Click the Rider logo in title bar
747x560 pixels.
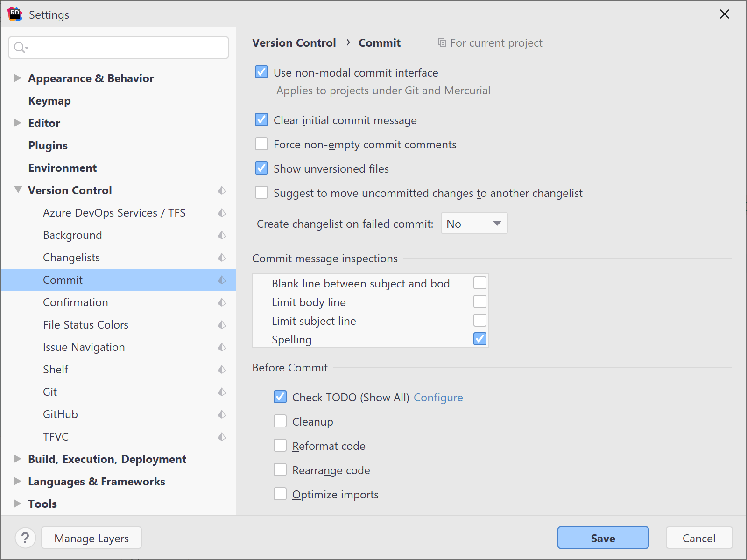[15, 14]
